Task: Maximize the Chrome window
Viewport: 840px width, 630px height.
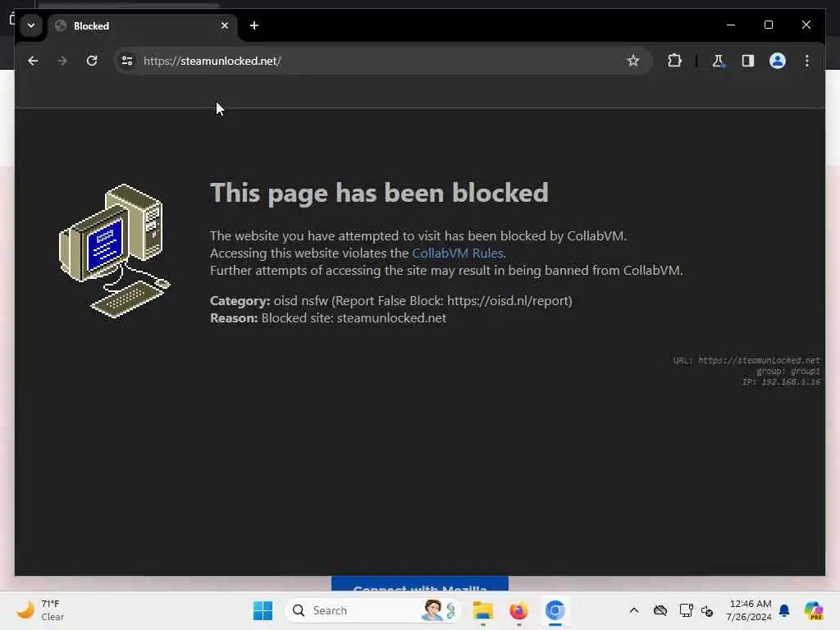Action: coord(768,25)
